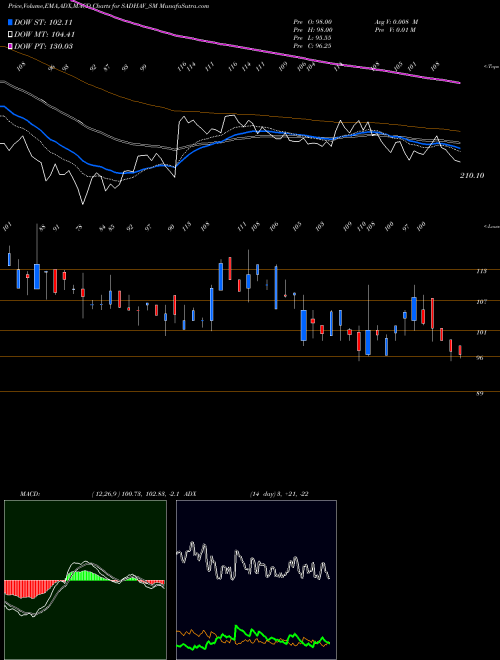Viewport: 500px width, 660px height.
Task: Click the Pre L: 95.55 value
Action: click(313, 38)
